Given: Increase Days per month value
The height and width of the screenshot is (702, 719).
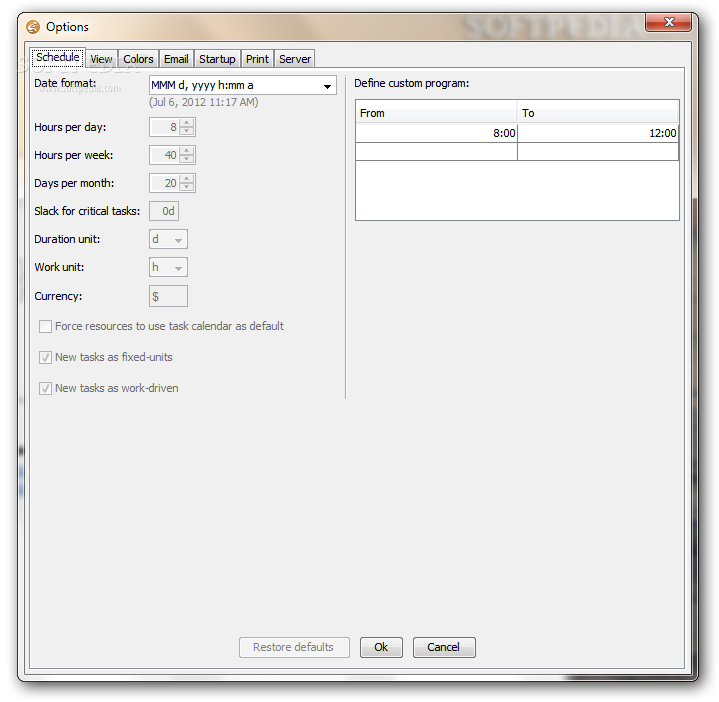Looking at the screenshot, I should (186, 179).
